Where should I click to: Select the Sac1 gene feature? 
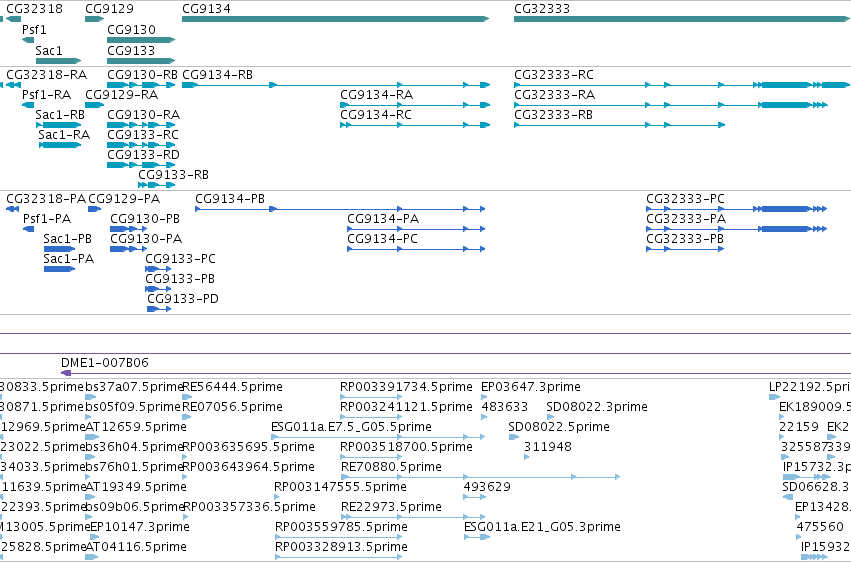coord(59,61)
